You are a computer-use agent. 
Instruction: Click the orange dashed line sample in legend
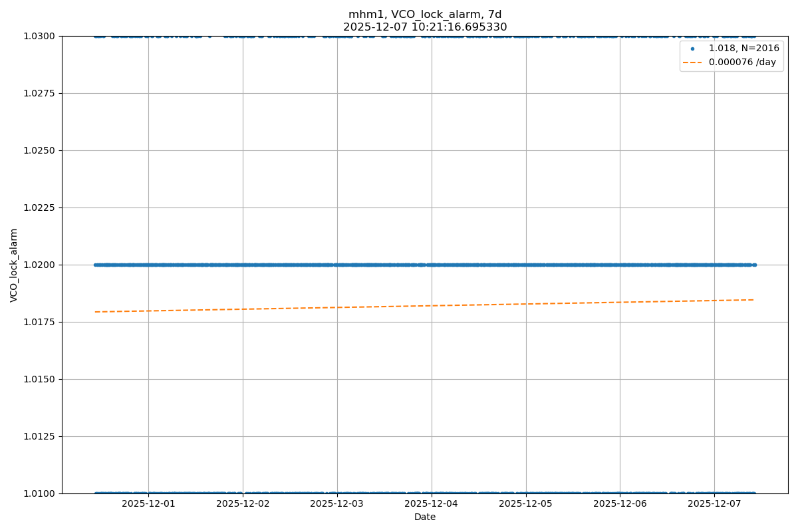pyautogui.click(x=692, y=63)
